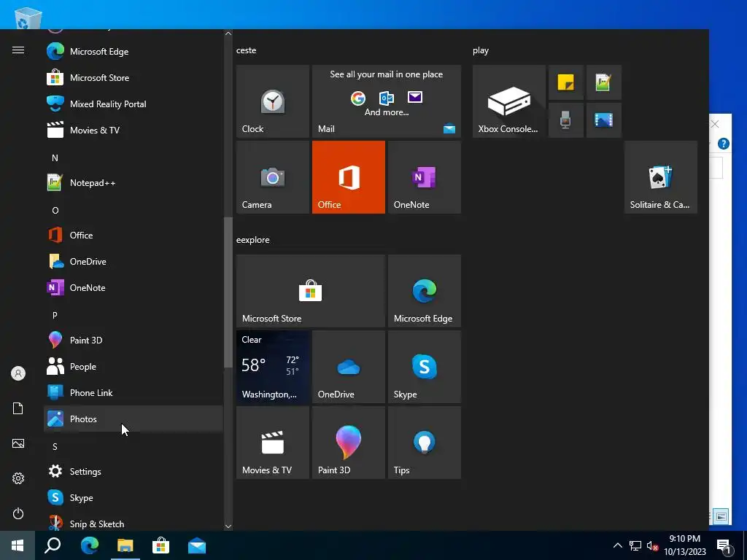Screen dimensions: 747x560
Task: Open Pictures from Start sidebar
Action: pos(18,443)
